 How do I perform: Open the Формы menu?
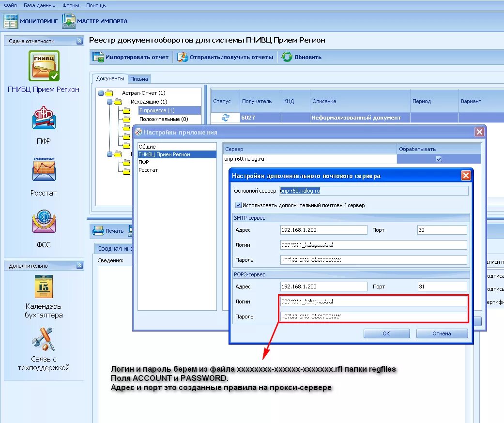[x=71, y=5]
